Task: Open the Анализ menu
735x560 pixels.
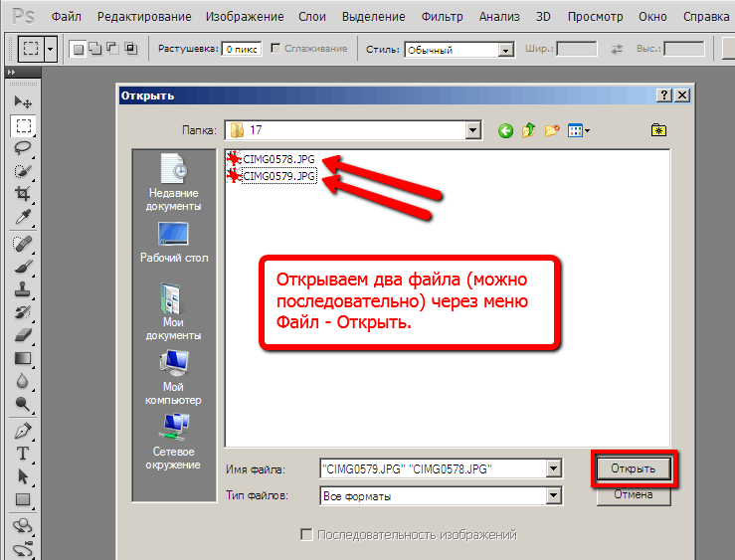Action: pos(499,17)
